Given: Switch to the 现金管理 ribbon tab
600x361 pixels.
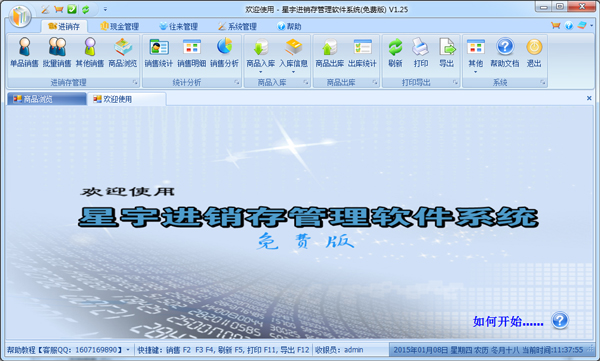Looking at the screenshot, I should [119, 26].
